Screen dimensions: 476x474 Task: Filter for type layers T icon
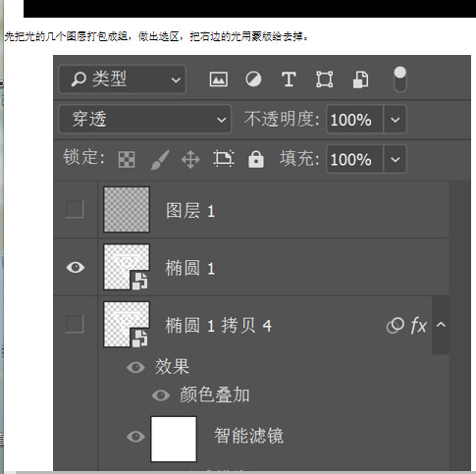289,79
